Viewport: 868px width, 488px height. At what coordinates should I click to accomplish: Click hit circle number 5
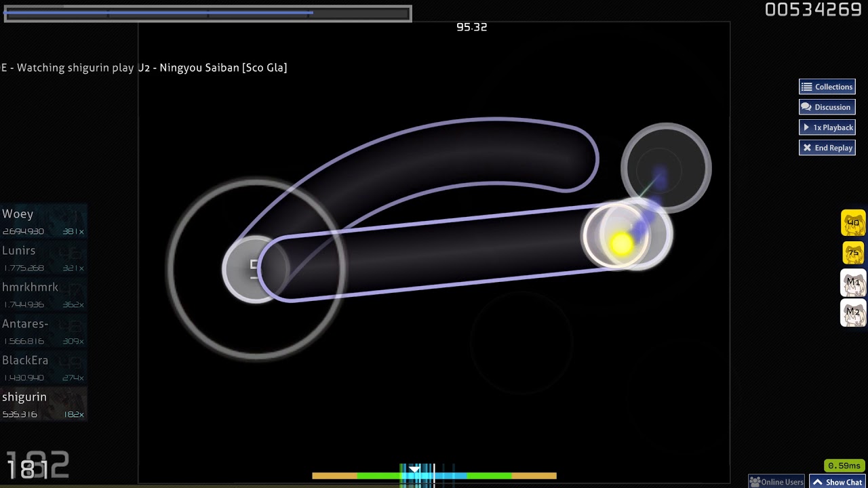click(x=254, y=269)
